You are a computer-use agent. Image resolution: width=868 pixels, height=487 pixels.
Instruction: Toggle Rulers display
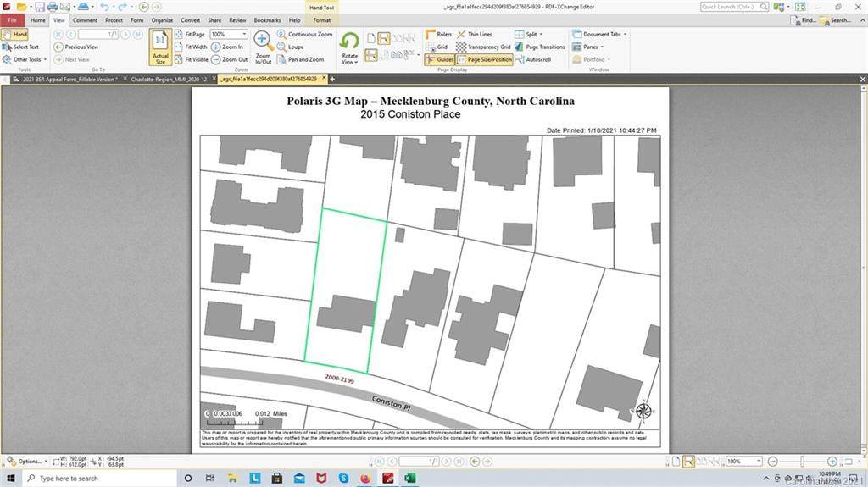[438, 35]
